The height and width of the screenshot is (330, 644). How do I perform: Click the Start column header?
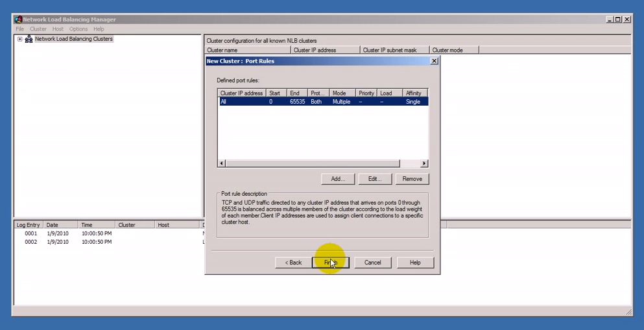click(276, 93)
